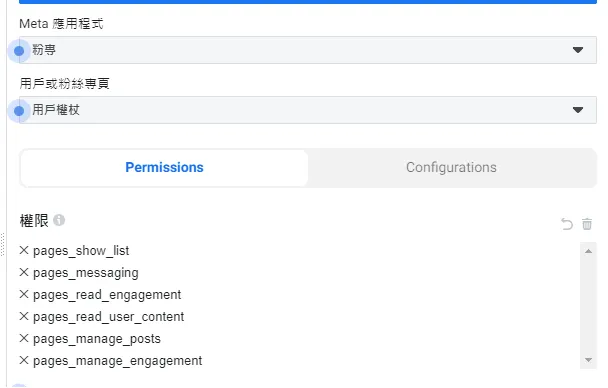Click the blue button bar at top
The height and width of the screenshot is (388, 608).
[308, 2]
